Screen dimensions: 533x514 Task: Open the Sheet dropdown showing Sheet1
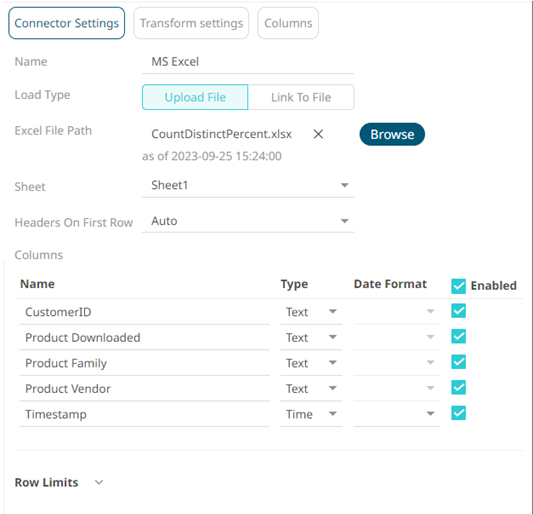pyautogui.click(x=248, y=186)
